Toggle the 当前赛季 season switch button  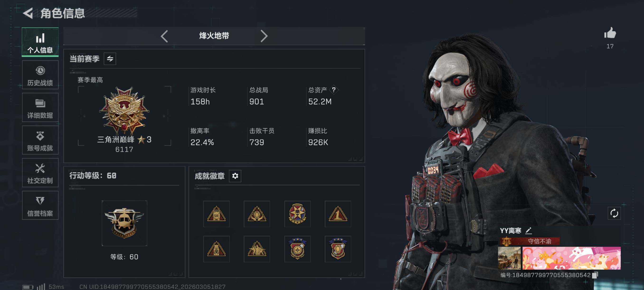110,59
